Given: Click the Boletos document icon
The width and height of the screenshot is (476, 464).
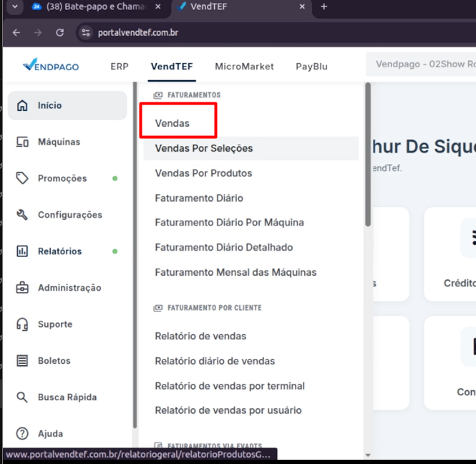Looking at the screenshot, I should pos(22,360).
